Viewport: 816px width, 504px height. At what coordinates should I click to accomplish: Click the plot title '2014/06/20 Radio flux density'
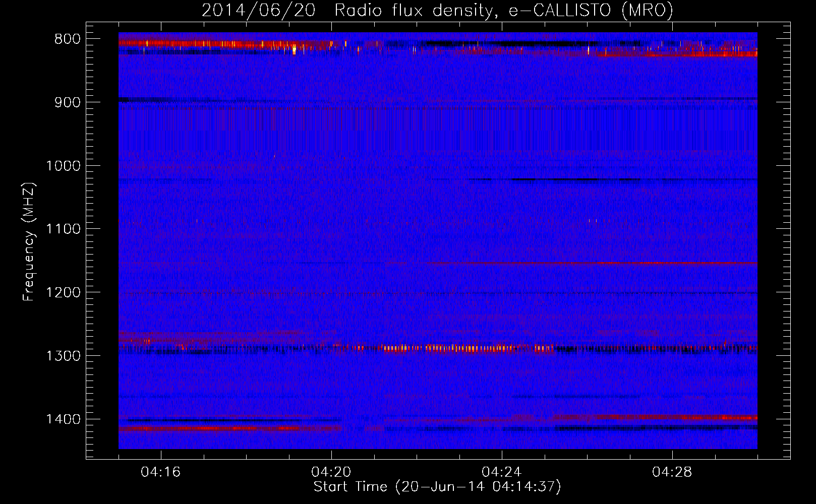tap(438, 11)
